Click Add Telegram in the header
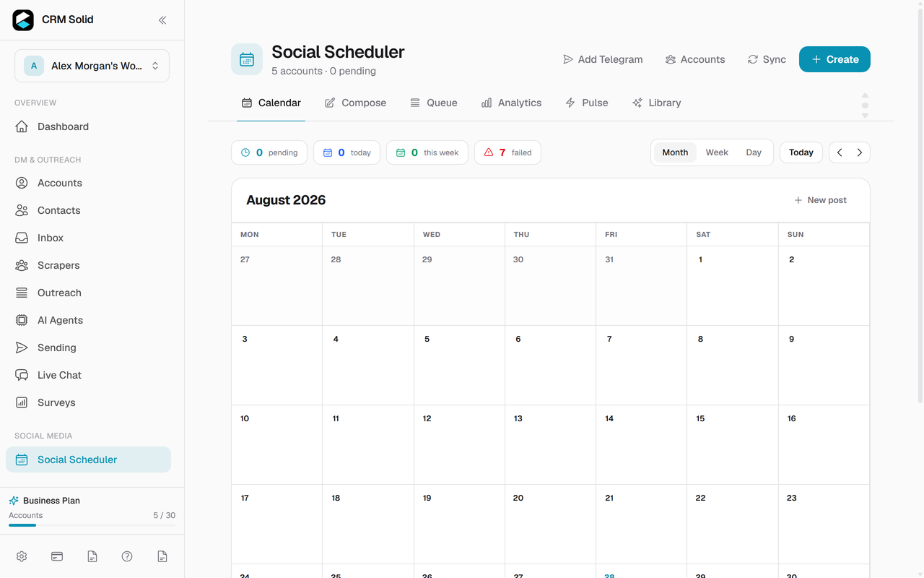924x578 pixels. point(603,59)
